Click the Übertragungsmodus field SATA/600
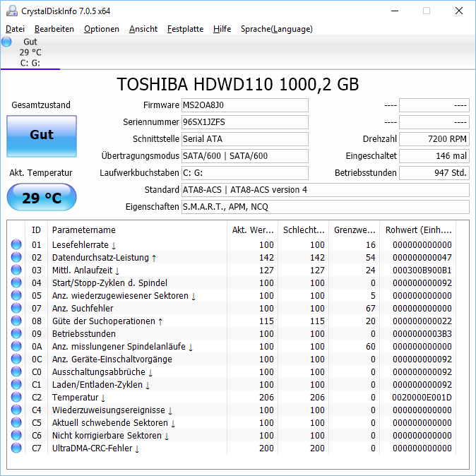The width and height of the screenshot is (476, 476). coord(244,156)
